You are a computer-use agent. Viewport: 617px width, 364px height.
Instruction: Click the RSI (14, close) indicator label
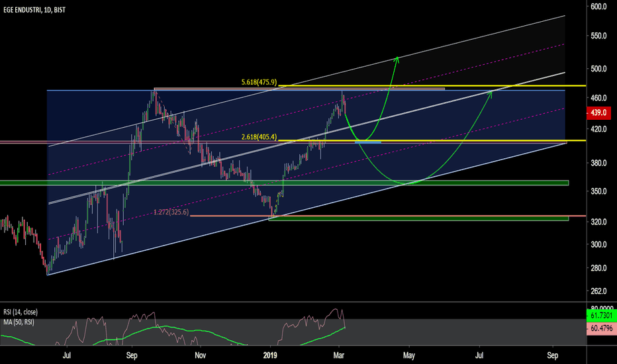pos(21,312)
